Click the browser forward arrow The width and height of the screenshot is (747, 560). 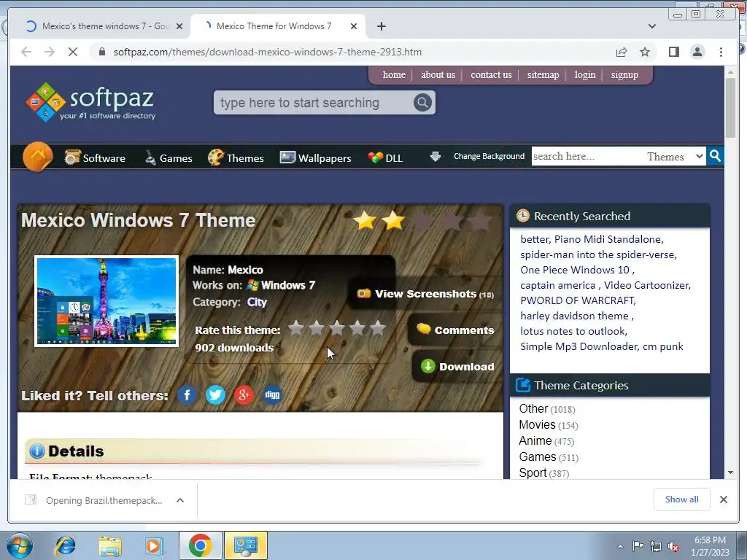click(50, 52)
